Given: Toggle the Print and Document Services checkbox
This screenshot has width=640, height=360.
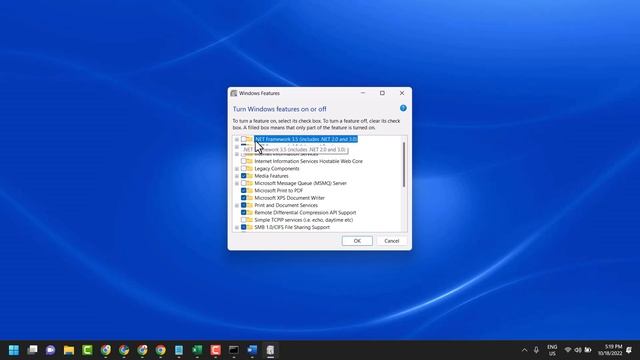Looking at the screenshot, I should point(244,205).
